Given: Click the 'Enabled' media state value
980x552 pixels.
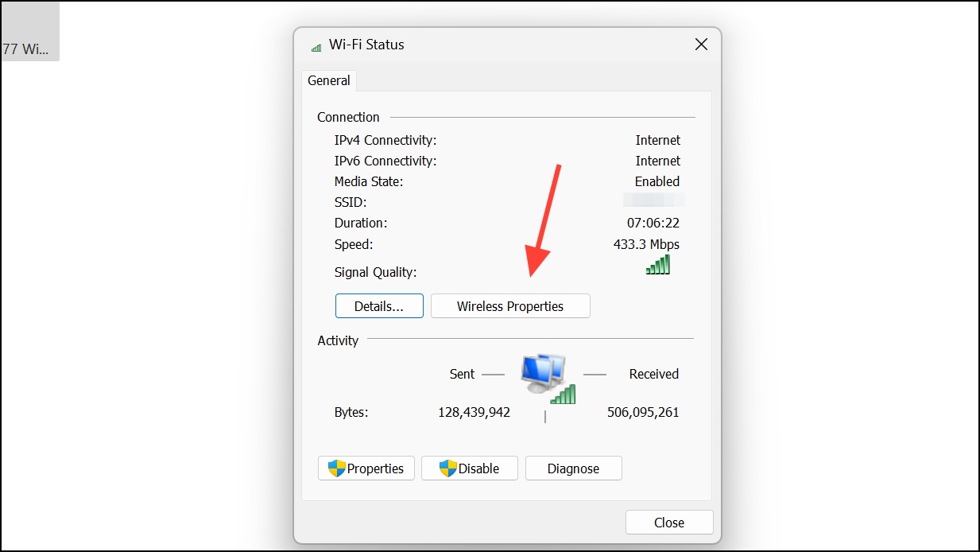Looking at the screenshot, I should (657, 181).
